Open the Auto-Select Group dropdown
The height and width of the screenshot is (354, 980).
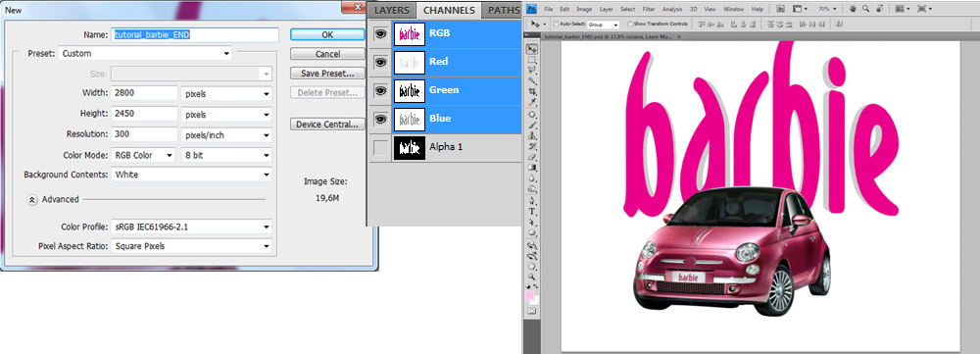[x=603, y=25]
